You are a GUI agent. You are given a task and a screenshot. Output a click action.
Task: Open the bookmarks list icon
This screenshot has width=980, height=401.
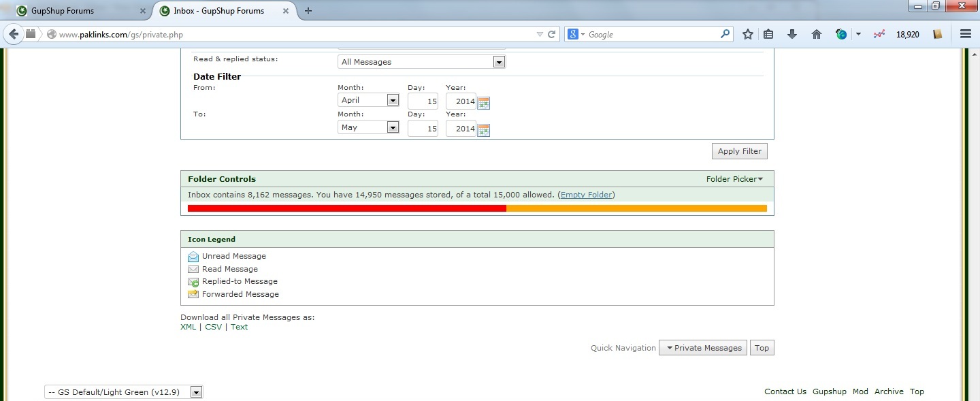tap(768, 34)
